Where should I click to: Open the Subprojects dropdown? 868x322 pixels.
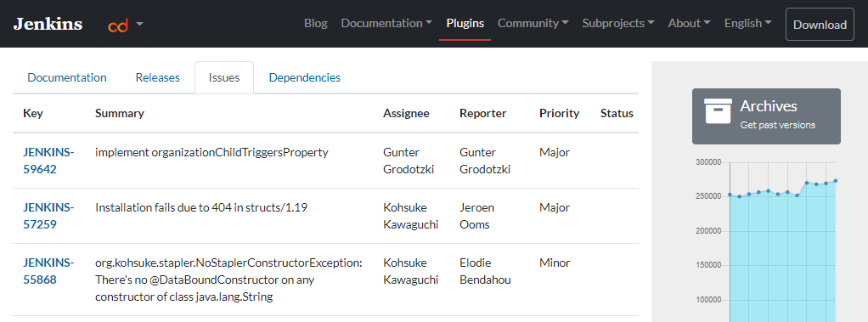(x=618, y=23)
